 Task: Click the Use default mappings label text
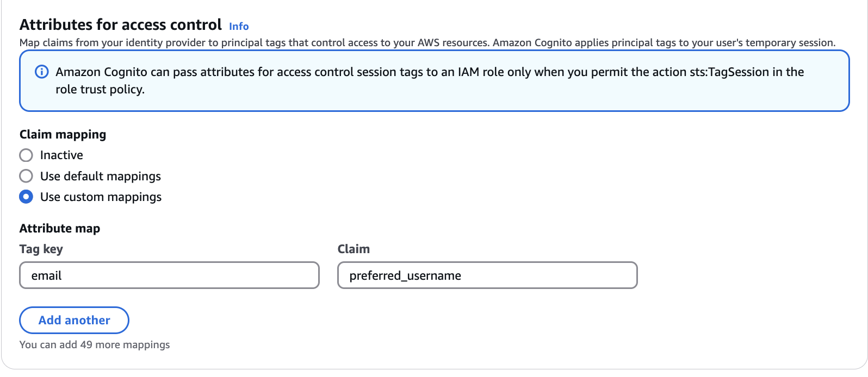[x=101, y=176]
